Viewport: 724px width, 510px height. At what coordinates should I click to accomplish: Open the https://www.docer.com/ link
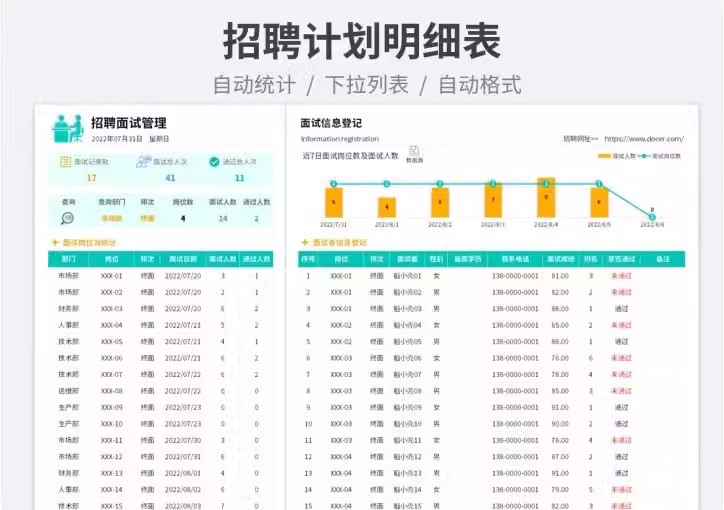click(x=644, y=138)
